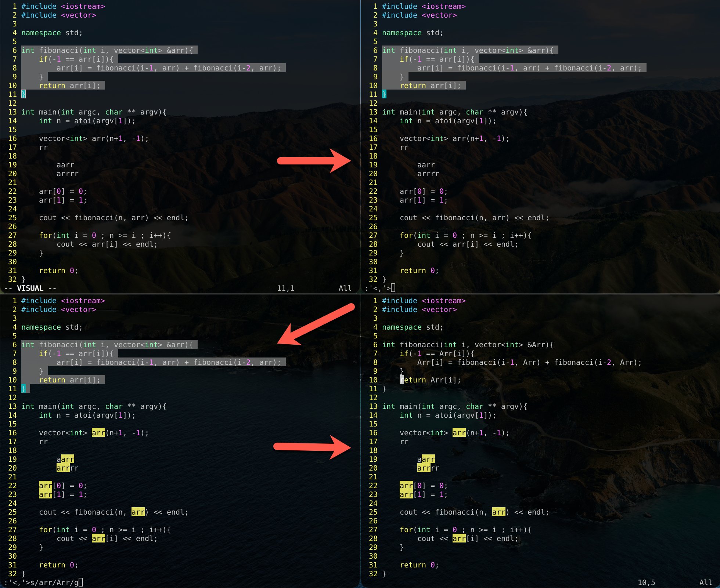Click the 10,5 cursor position readout

(646, 582)
